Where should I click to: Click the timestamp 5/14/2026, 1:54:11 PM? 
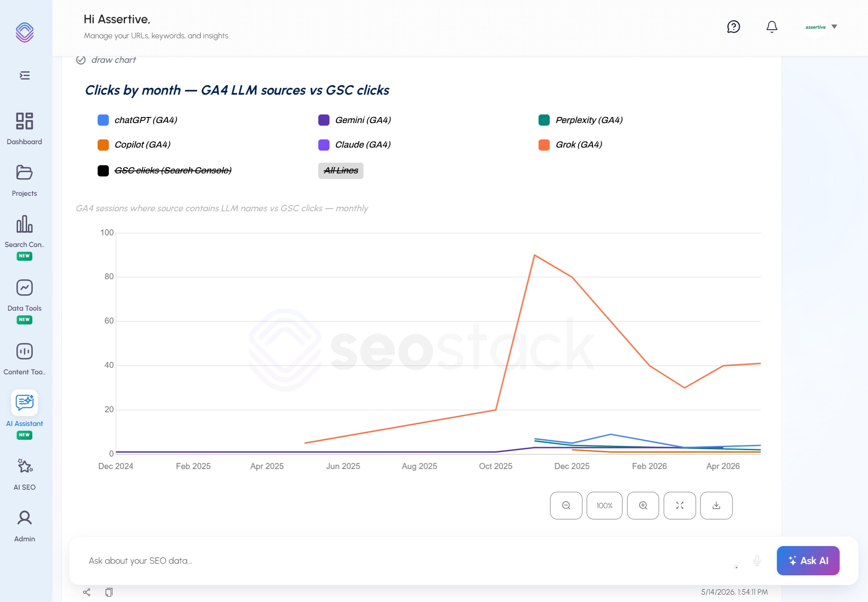pos(734,592)
